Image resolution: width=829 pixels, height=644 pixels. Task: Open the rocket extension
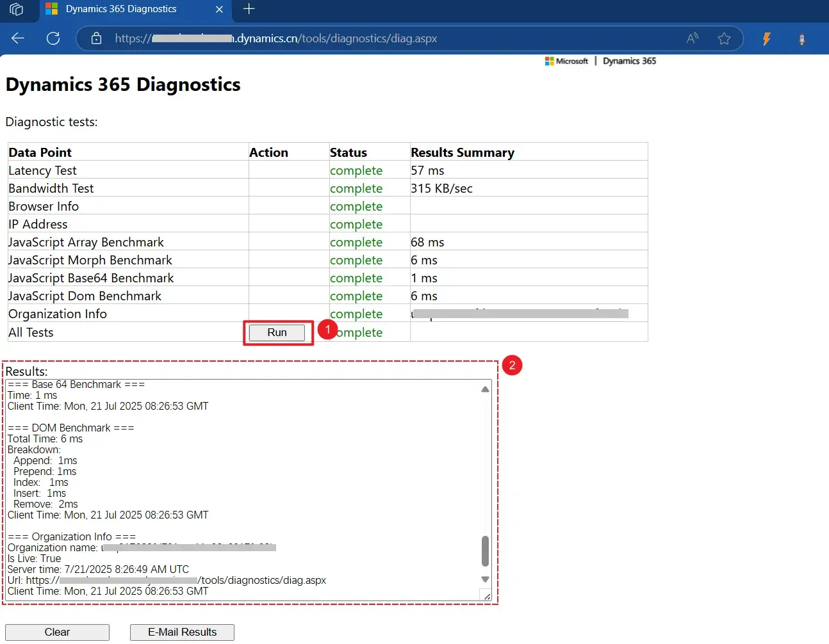tap(801, 39)
